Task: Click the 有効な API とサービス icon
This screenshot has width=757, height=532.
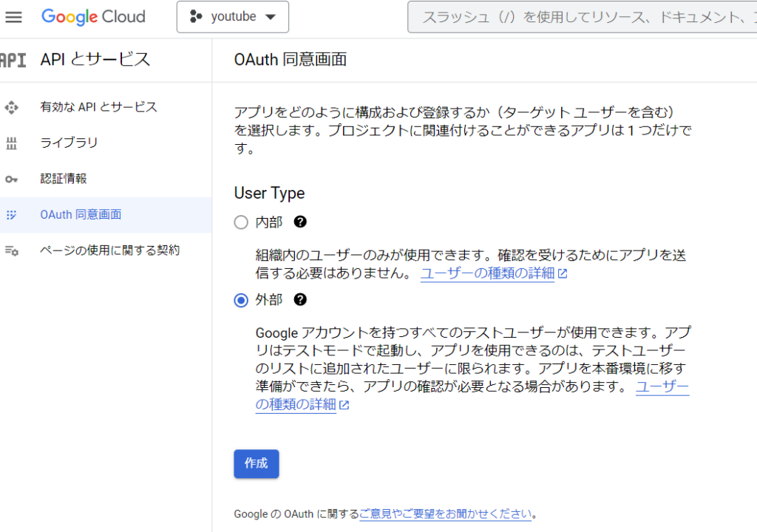Action: coord(11,107)
